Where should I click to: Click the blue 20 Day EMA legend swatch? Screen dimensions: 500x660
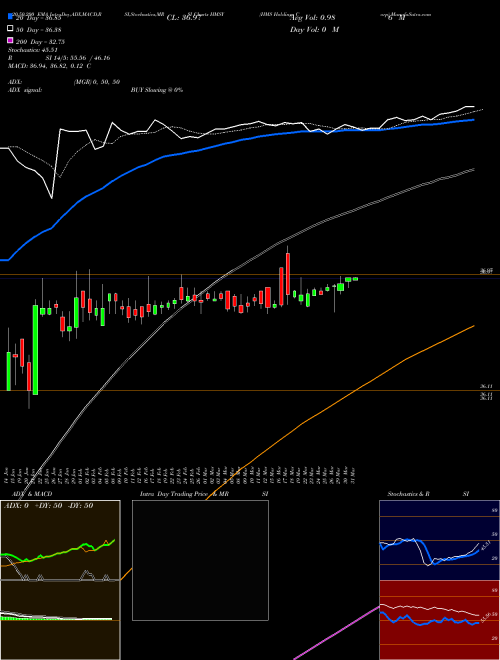coord(10,17)
